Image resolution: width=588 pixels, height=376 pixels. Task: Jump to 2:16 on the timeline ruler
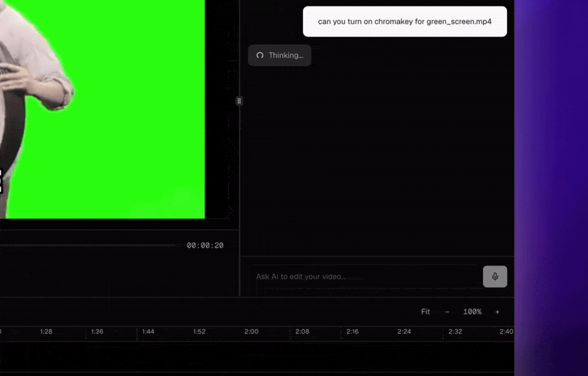[x=353, y=331]
